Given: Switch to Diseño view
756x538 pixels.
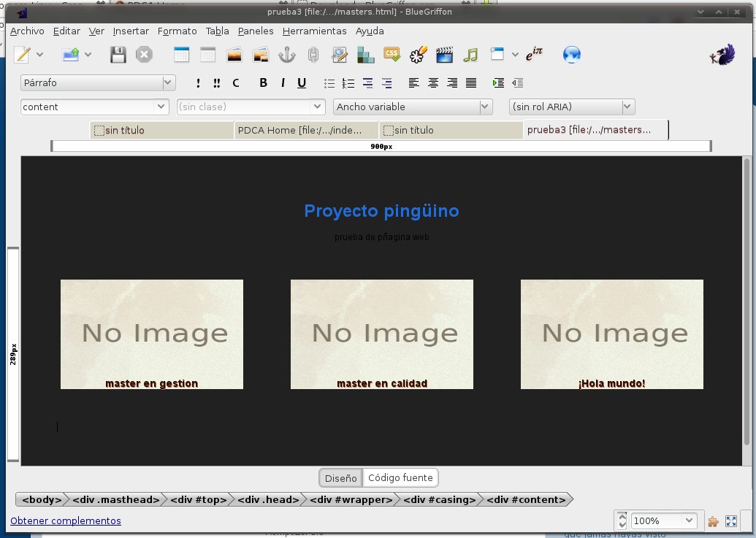Looking at the screenshot, I should tap(341, 478).
